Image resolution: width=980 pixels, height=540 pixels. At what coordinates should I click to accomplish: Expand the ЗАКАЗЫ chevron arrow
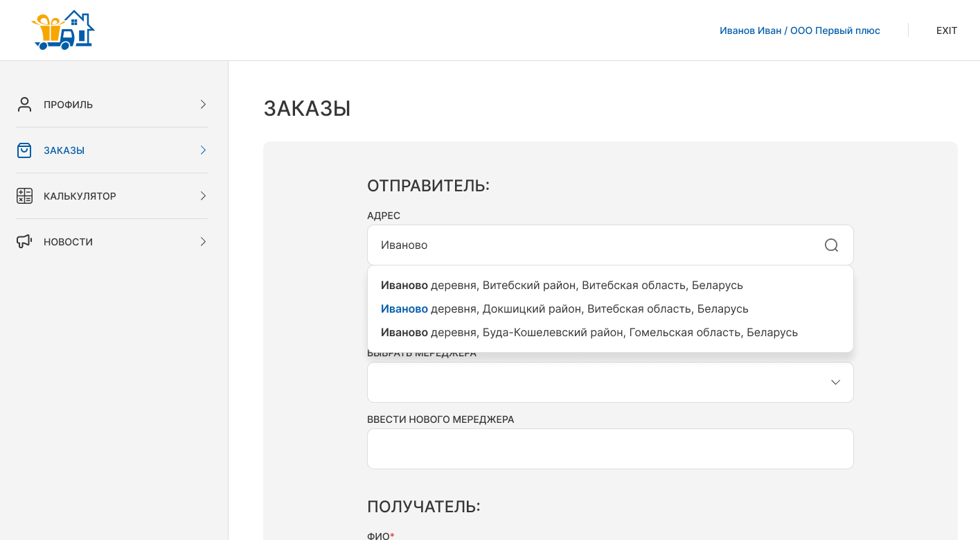click(x=203, y=150)
